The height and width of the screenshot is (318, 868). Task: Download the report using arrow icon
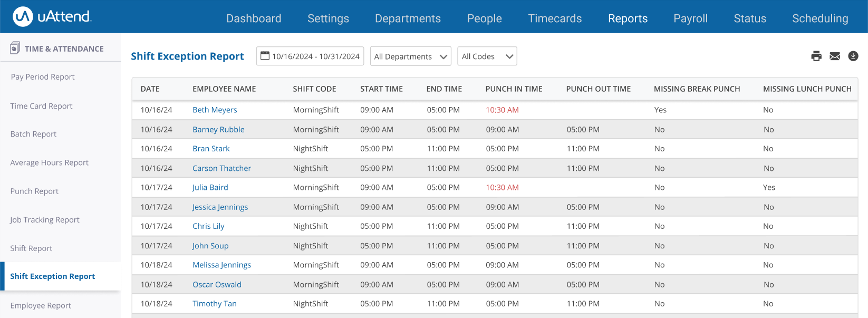coord(853,56)
